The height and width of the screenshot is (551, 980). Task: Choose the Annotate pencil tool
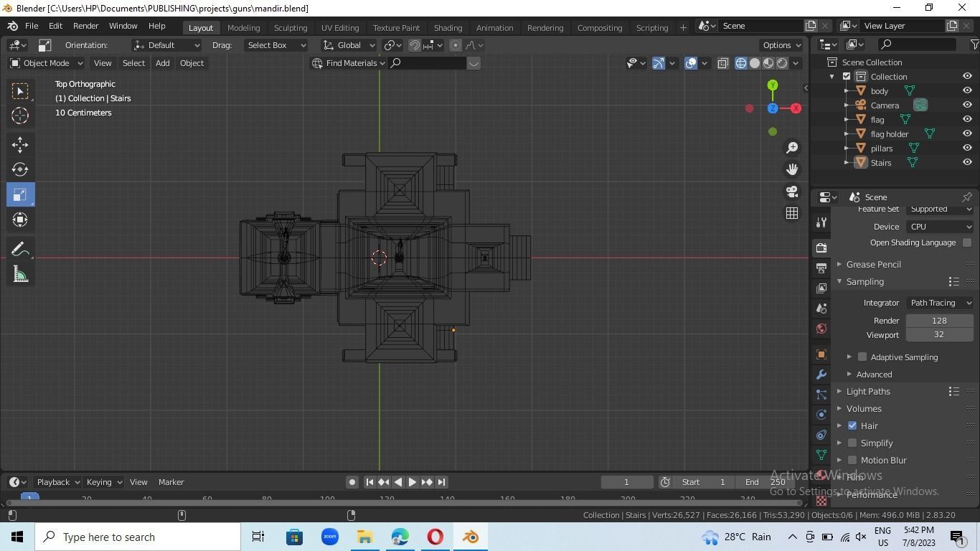pos(20,249)
